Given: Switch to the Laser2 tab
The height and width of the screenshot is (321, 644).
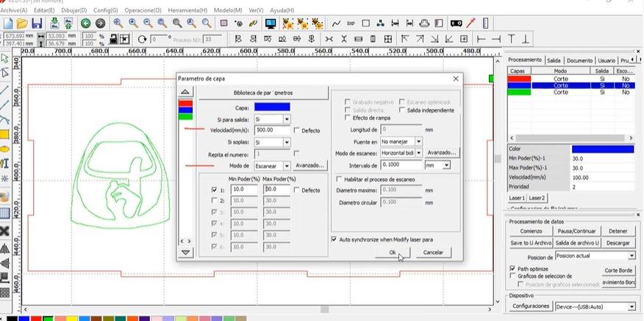Looking at the screenshot, I should point(537,198).
